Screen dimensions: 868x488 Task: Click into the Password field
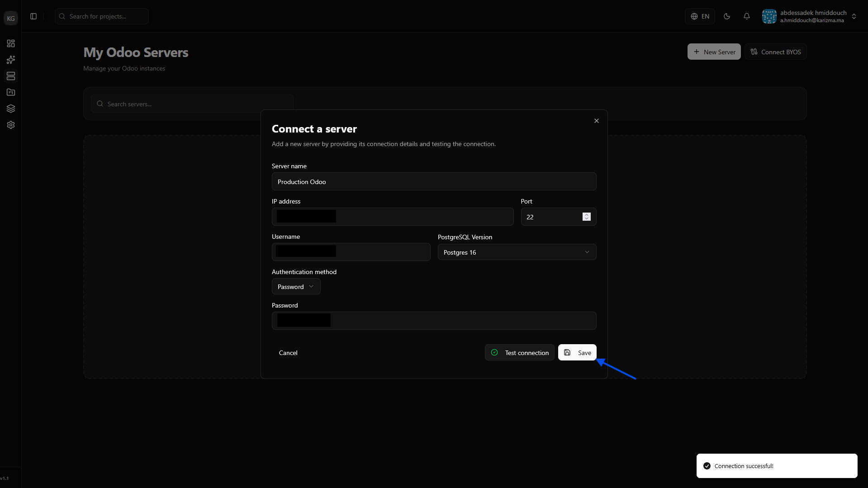[x=434, y=321]
